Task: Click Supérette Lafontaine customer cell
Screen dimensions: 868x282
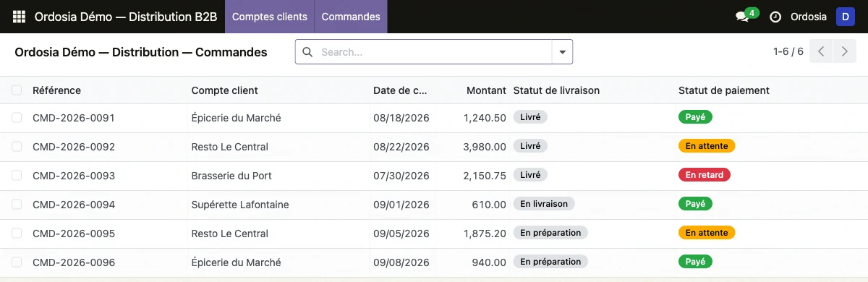Action: click(x=240, y=205)
